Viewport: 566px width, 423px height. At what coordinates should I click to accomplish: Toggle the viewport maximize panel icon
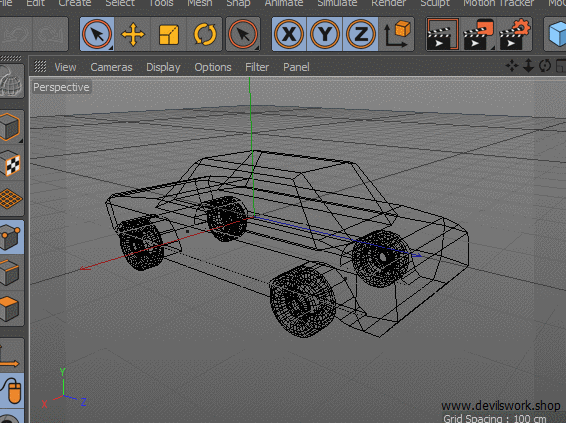tap(561, 66)
